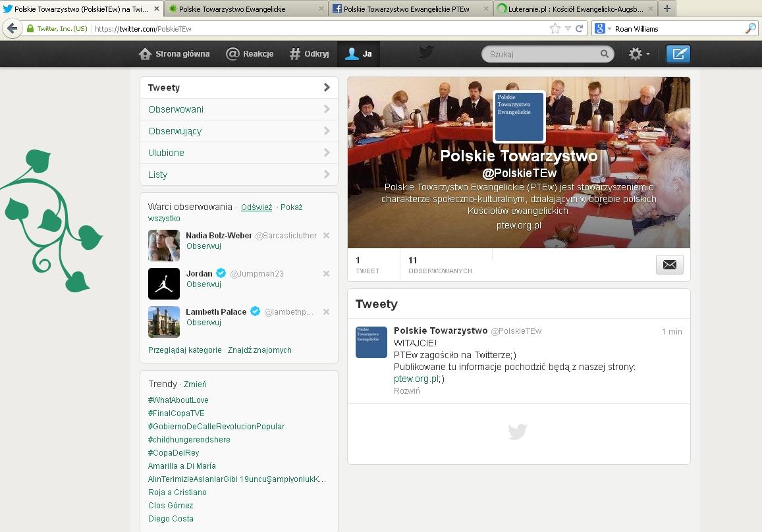Close the first Polskie Towarzystwo Twitter tab
The width and height of the screenshot is (762, 532).
point(157,9)
